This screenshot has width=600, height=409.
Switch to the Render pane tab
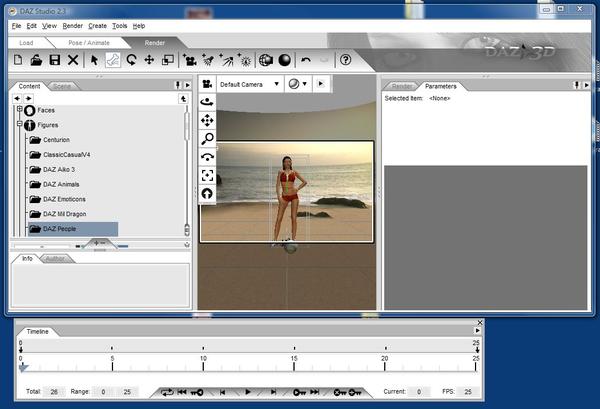click(x=402, y=86)
